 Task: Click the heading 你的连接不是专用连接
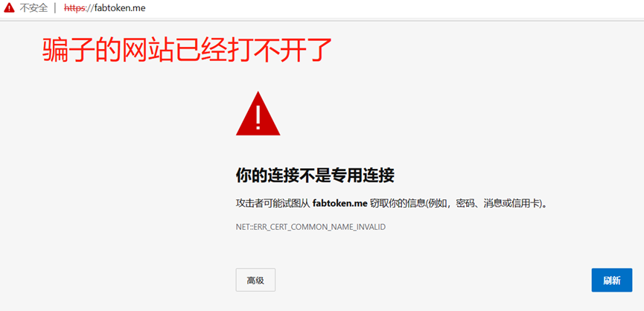[x=315, y=176]
